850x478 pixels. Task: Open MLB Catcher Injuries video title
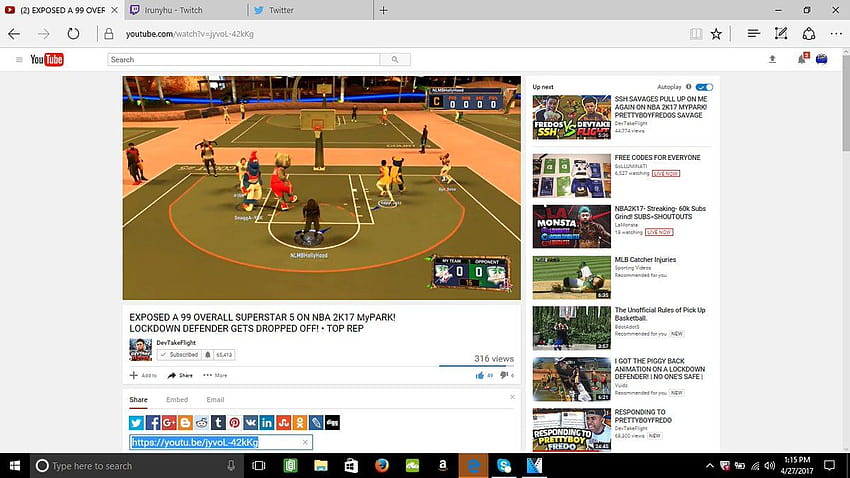pos(645,260)
